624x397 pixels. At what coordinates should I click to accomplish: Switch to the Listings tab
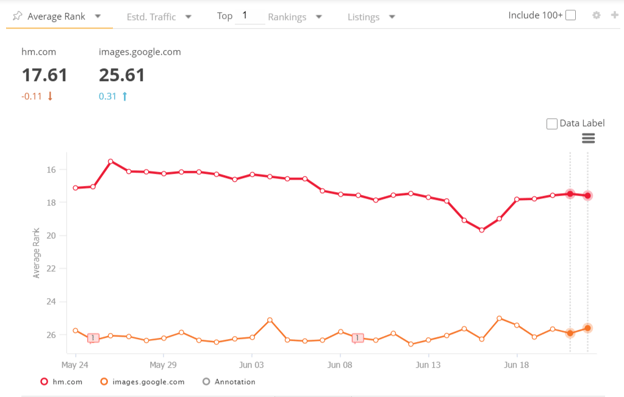pyautogui.click(x=363, y=17)
